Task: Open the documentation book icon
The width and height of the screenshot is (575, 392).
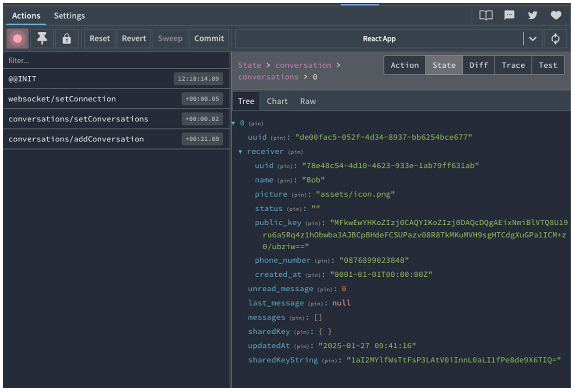Action: (x=486, y=15)
